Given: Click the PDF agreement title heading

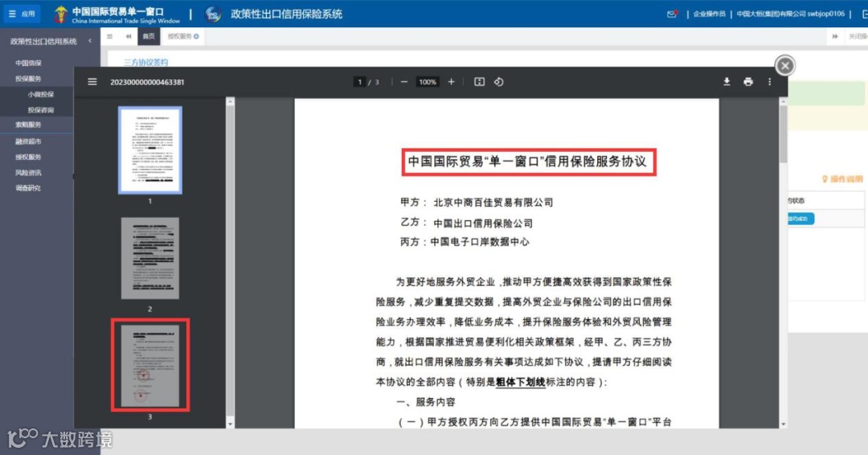Looking at the screenshot, I should click(x=529, y=162).
